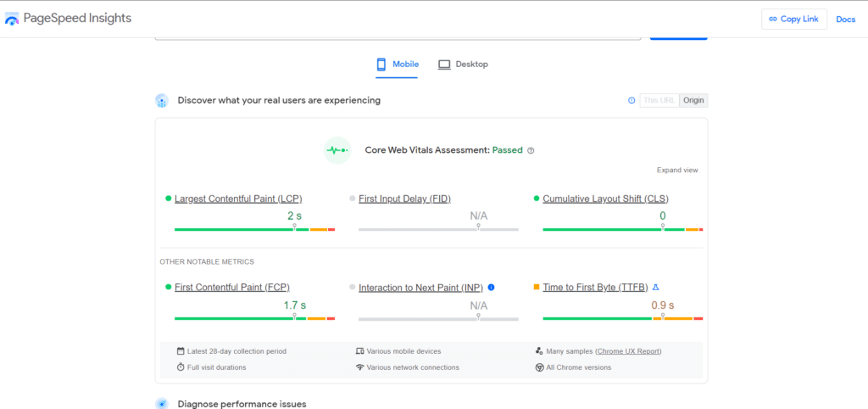Click the All Chrome versions text
The height and width of the screenshot is (409, 868).
[x=578, y=367]
